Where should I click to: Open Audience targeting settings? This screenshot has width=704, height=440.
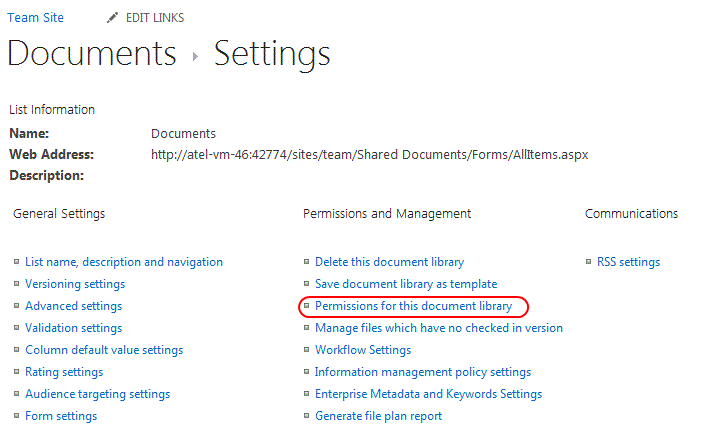coord(98,394)
